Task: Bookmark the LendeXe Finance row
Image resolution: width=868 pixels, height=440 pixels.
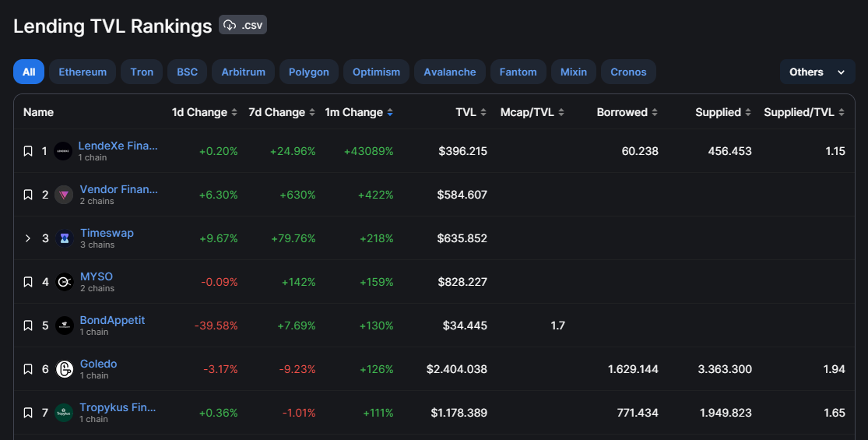Action: (28, 151)
